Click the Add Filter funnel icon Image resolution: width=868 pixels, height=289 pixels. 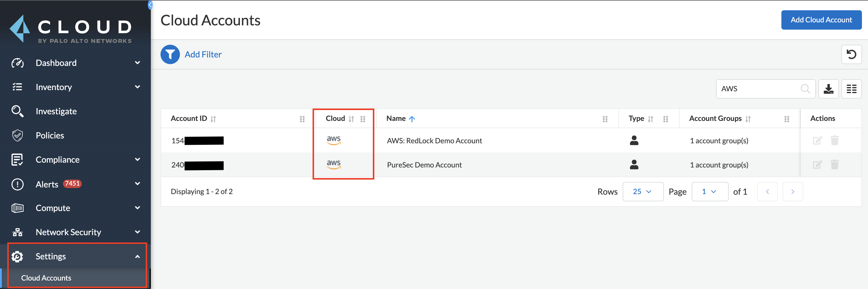[170, 54]
